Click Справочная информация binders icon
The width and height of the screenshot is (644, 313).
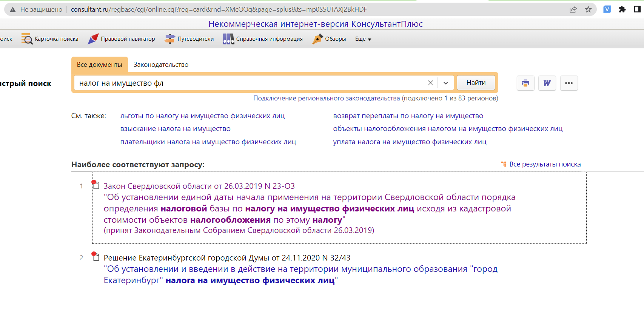pos(228,39)
